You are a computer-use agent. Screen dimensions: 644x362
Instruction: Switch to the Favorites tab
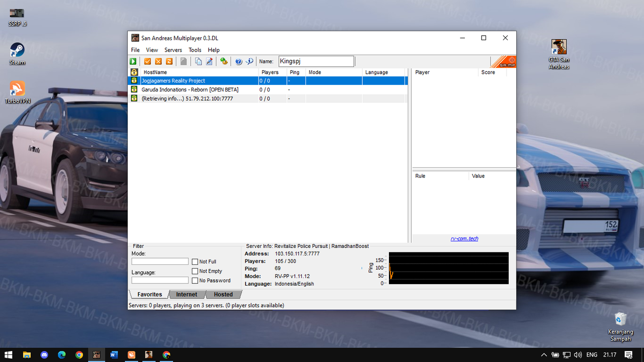(149, 295)
